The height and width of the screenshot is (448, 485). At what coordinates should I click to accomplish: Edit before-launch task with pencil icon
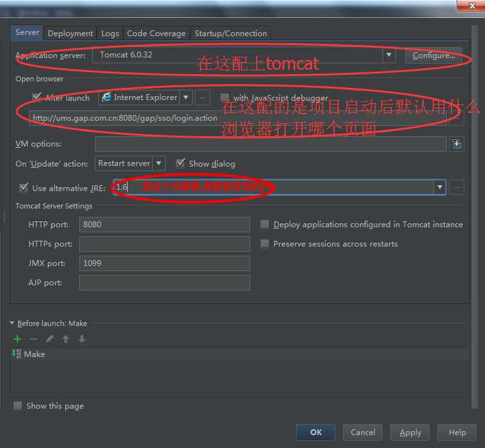tap(50, 339)
